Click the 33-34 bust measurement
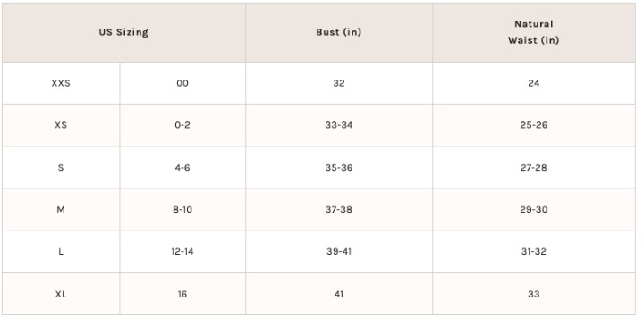Screen dimensions: 644x335 (339, 125)
